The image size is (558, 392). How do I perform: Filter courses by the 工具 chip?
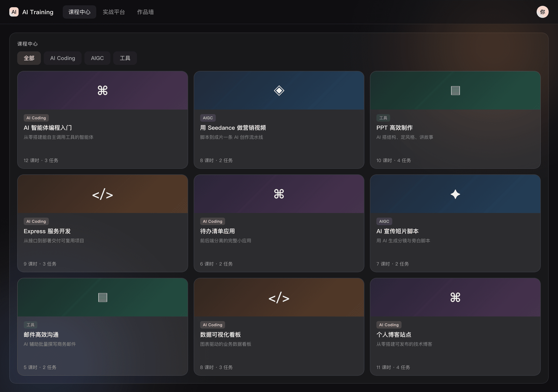pyautogui.click(x=125, y=58)
